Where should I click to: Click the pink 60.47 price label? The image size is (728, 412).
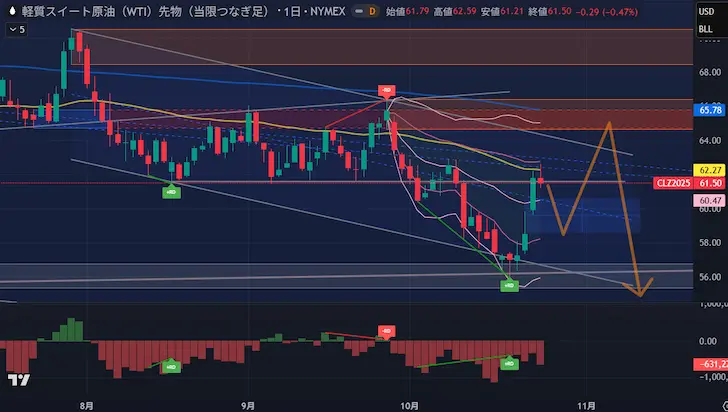tap(710, 200)
